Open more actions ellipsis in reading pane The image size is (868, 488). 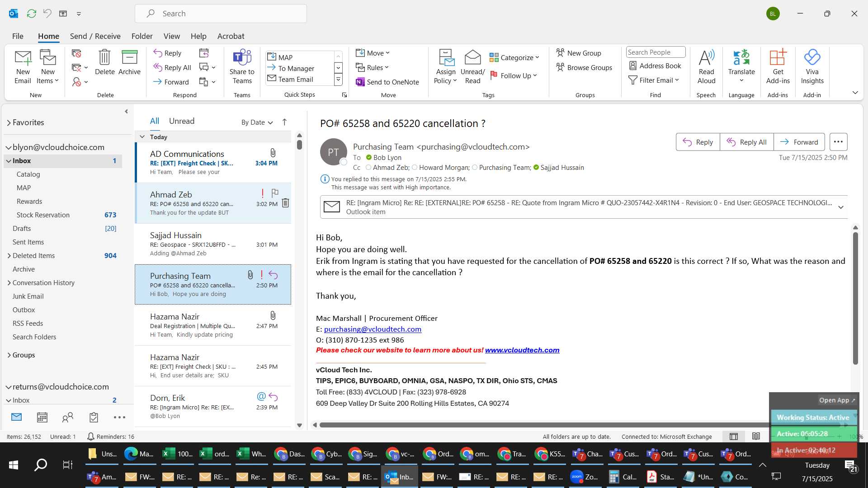pyautogui.click(x=838, y=142)
